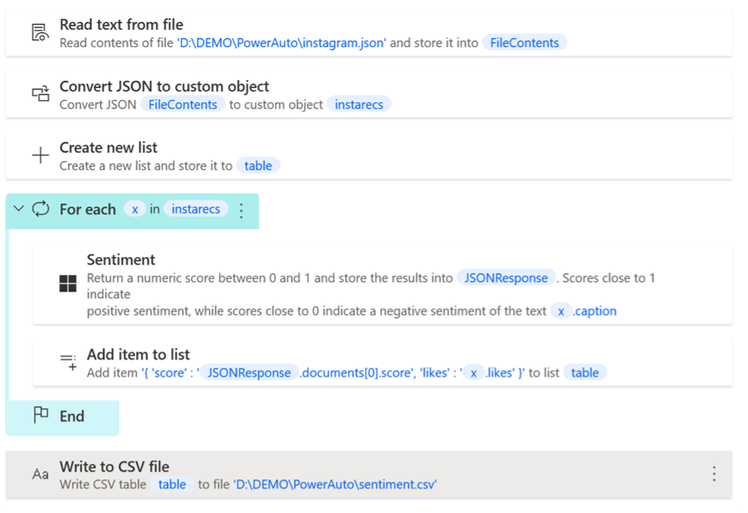Click the Convert JSON action icon
748x513 pixels.
click(x=40, y=94)
